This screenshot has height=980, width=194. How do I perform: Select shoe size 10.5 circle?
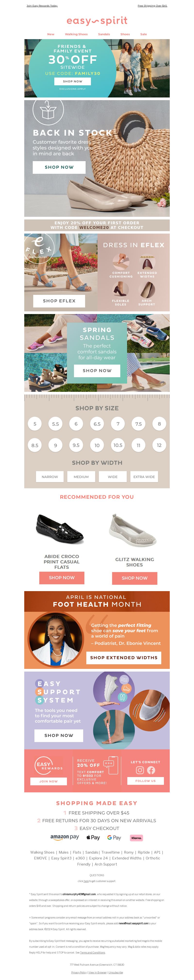pyautogui.click(x=118, y=445)
